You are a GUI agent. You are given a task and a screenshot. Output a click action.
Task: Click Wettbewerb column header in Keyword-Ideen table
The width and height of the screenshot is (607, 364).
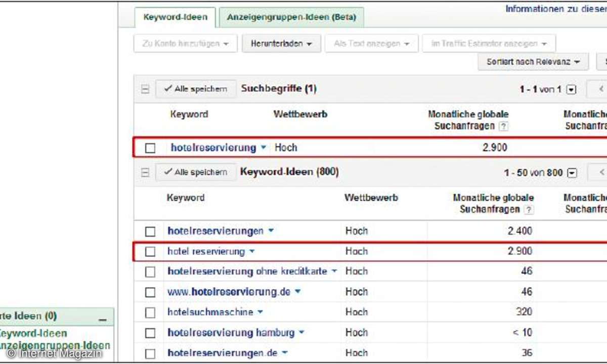(x=371, y=198)
